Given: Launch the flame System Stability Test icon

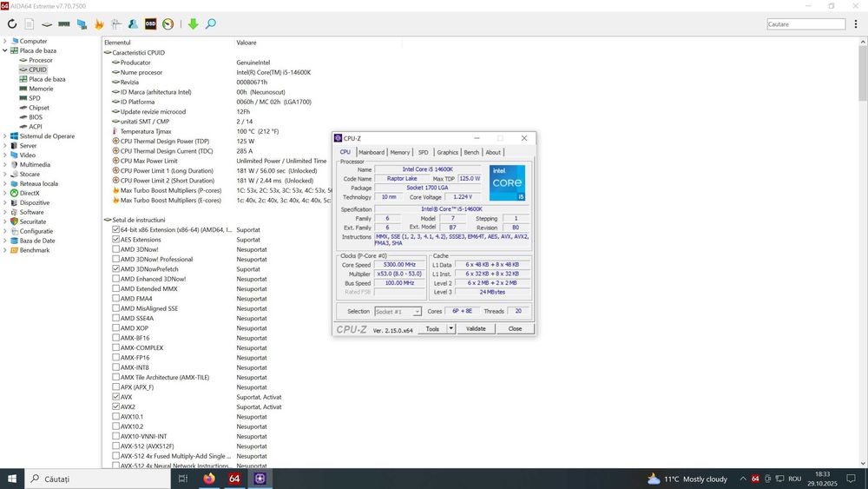Looking at the screenshot, I should (x=99, y=23).
